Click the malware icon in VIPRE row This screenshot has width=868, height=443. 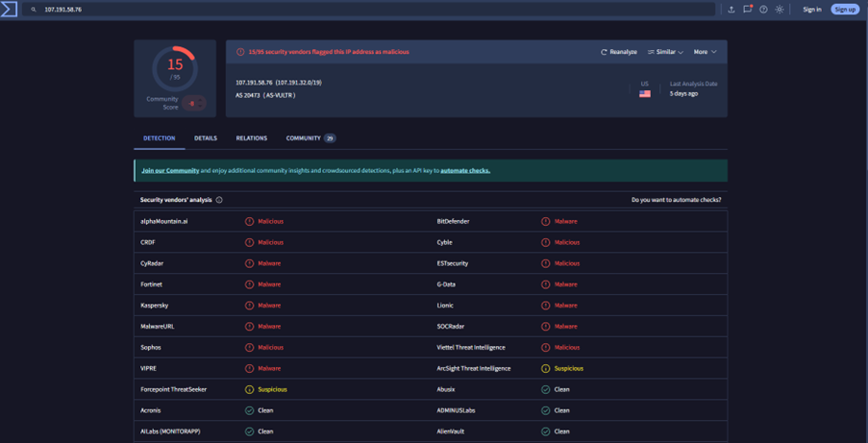[x=250, y=369]
